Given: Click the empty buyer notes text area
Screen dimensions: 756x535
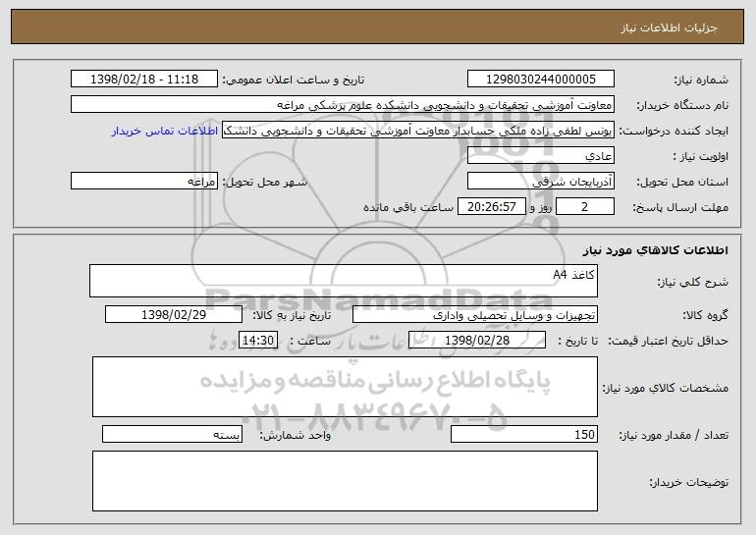Looking at the screenshot, I should pyautogui.click(x=345, y=481).
